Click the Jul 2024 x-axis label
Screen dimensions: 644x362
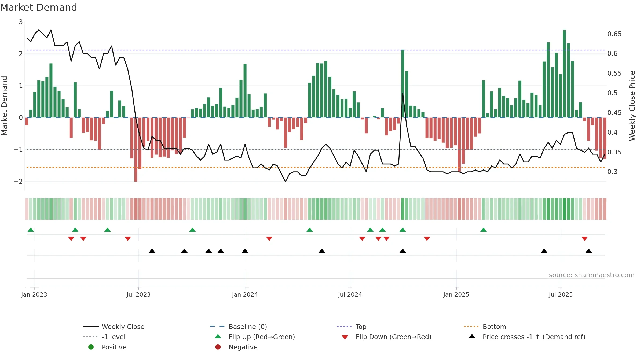[x=350, y=295]
